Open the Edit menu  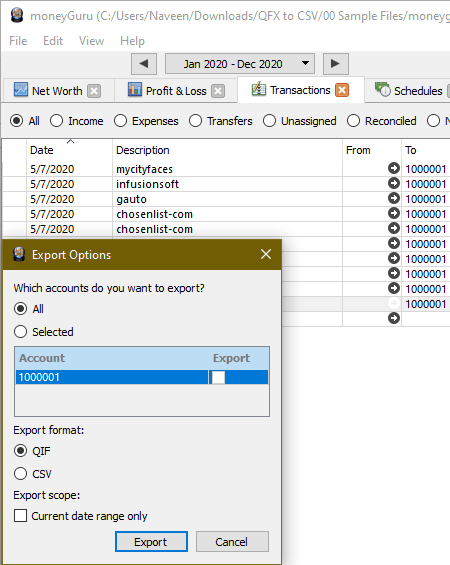[53, 41]
